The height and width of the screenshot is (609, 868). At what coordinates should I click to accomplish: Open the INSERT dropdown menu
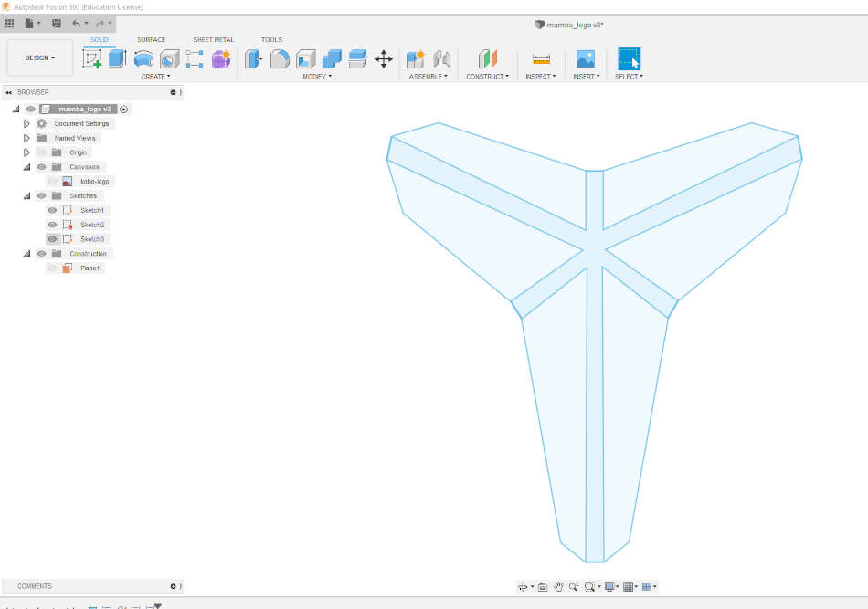(x=586, y=77)
